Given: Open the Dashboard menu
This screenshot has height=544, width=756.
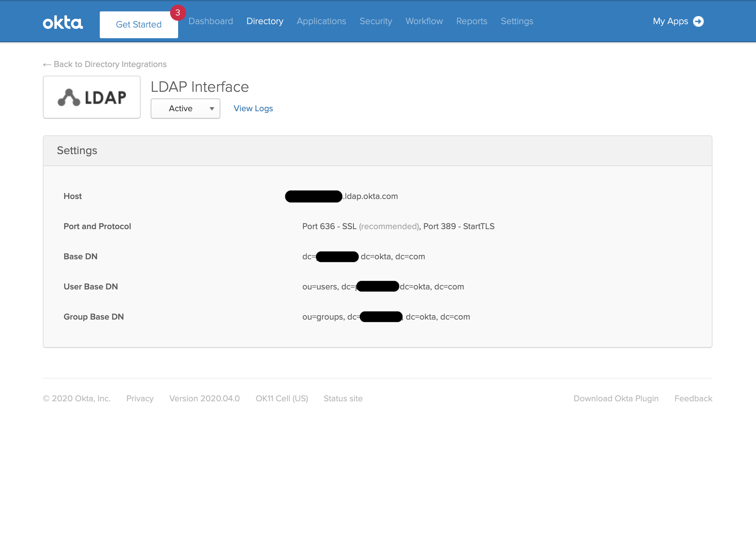Looking at the screenshot, I should click(x=211, y=21).
